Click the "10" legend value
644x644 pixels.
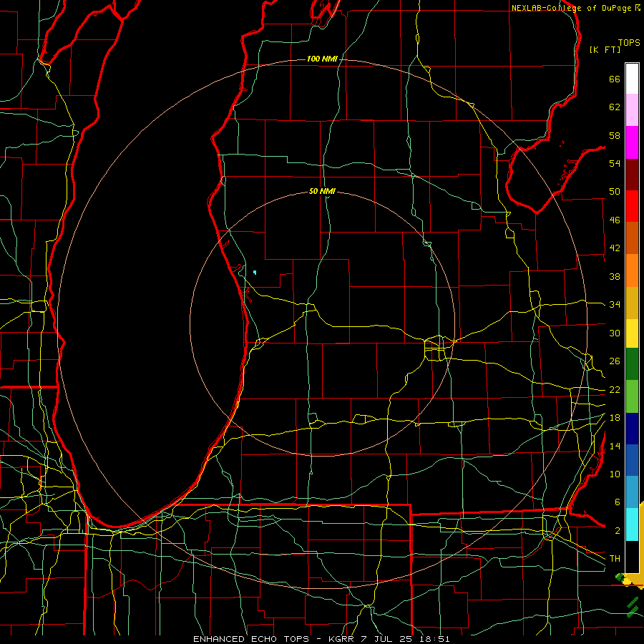click(615, 474)
